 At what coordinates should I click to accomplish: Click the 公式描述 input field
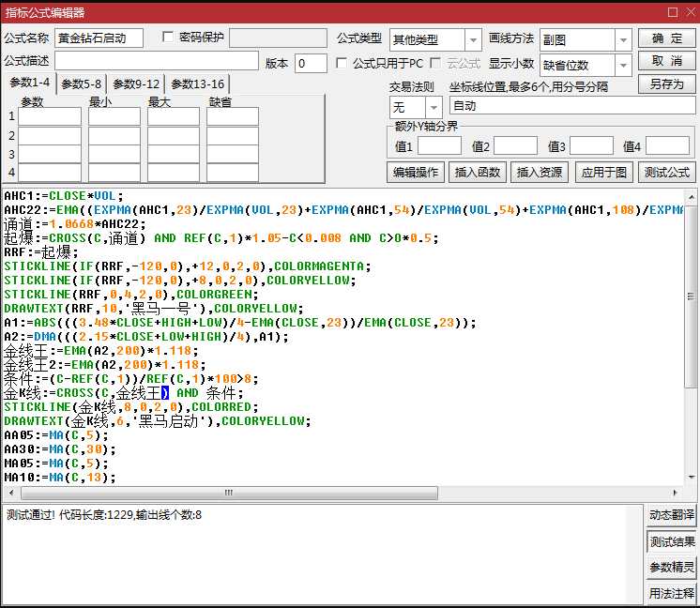tap(157, 61)
